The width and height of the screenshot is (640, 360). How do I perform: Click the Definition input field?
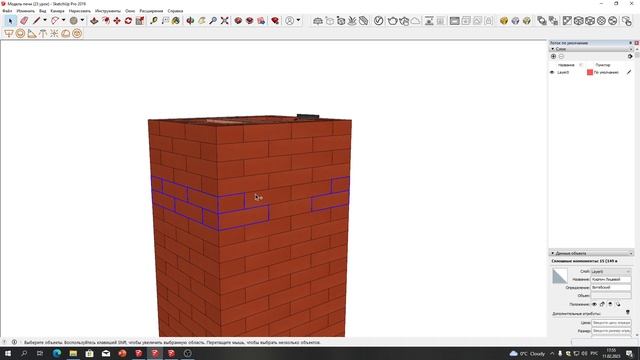point(611,287)
